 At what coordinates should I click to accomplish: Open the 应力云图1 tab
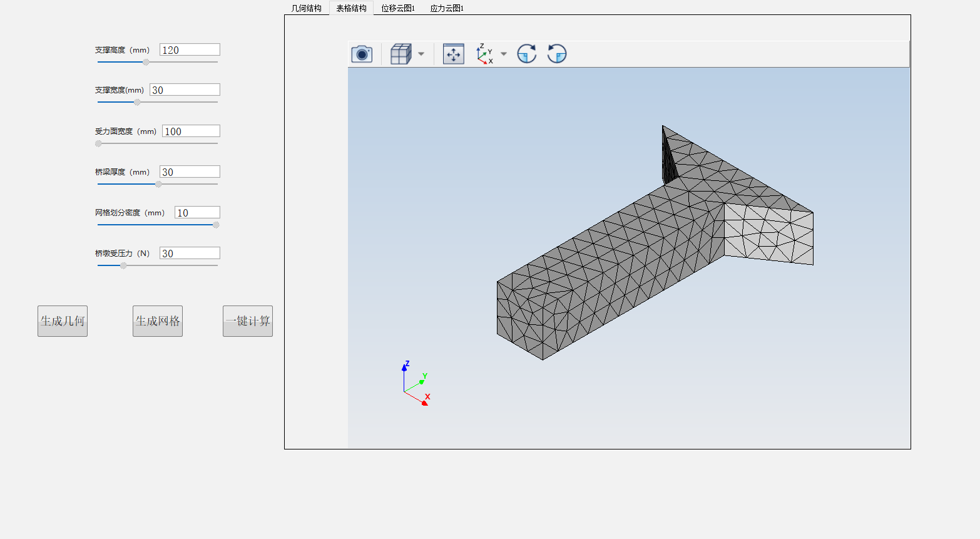click(447, 8)
